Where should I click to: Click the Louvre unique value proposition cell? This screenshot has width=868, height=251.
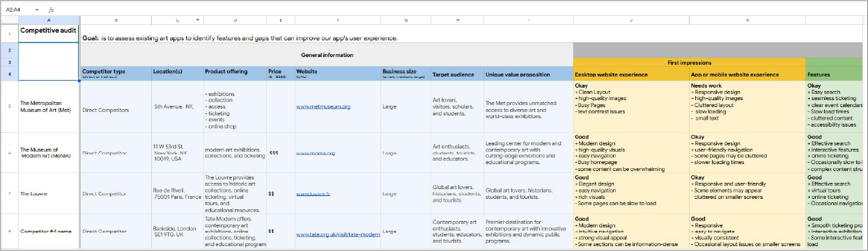pyautogui.click(x=528, y=193)
